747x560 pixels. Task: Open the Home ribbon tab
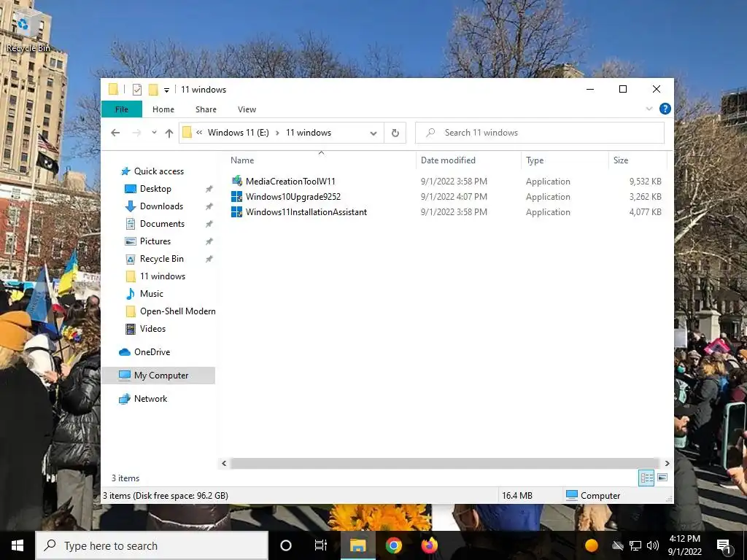(x=163, y=109)
